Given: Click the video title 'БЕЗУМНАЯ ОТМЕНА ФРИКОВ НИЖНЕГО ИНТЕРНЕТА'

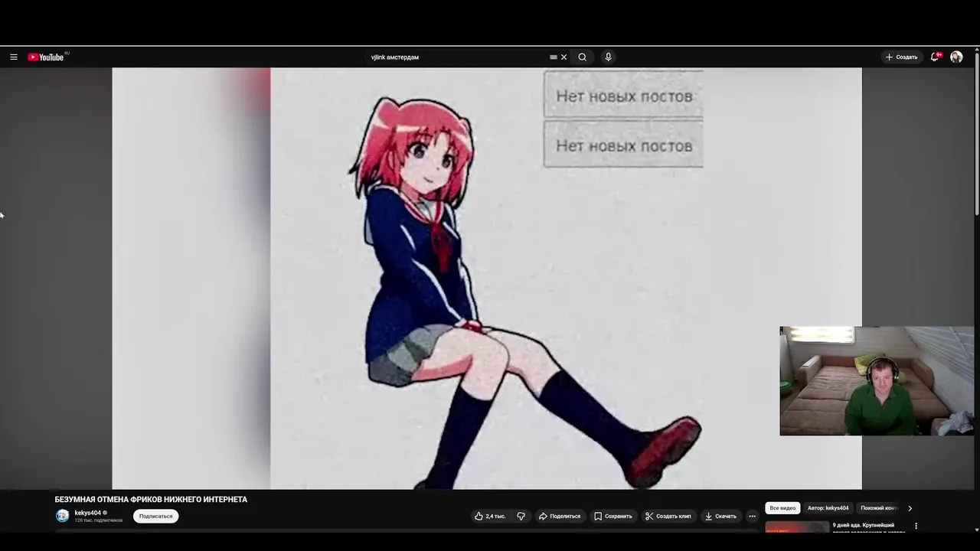Looking at the screenshot, I should click(151, 500).
